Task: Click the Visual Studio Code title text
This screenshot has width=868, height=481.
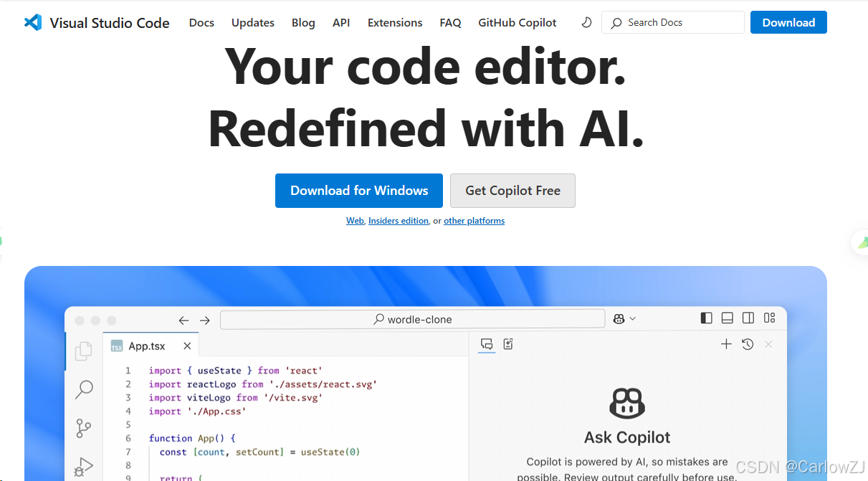Action: pos(110,23)
